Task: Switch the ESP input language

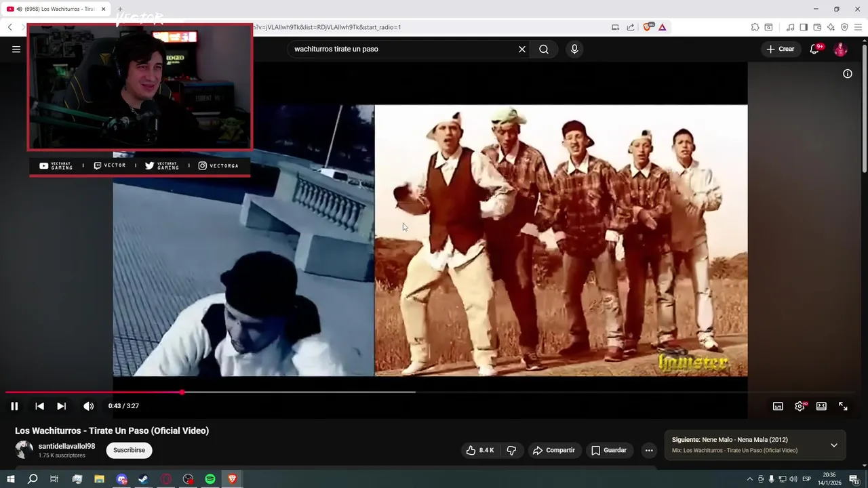Action: coord(807,479)
